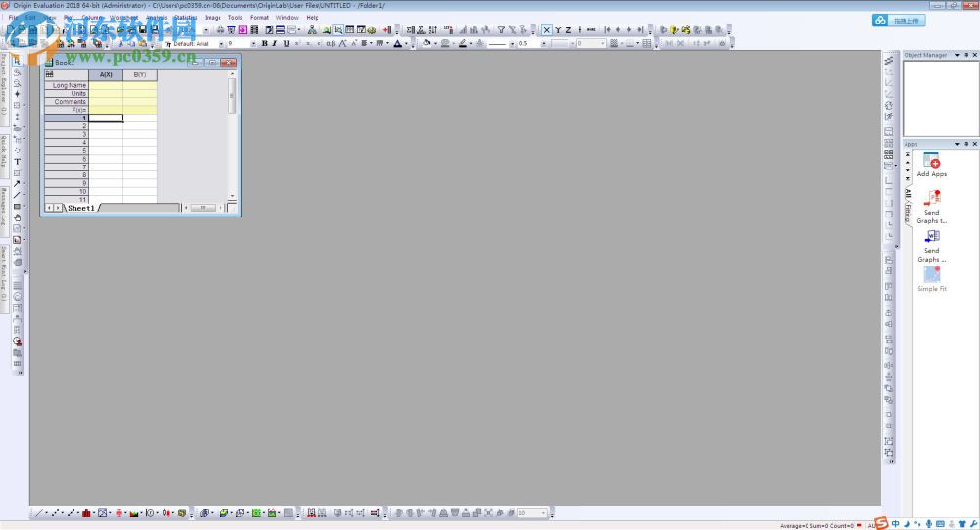Click the pink Code Builder icon
This screenshot has width=980, height=530.
242,30
